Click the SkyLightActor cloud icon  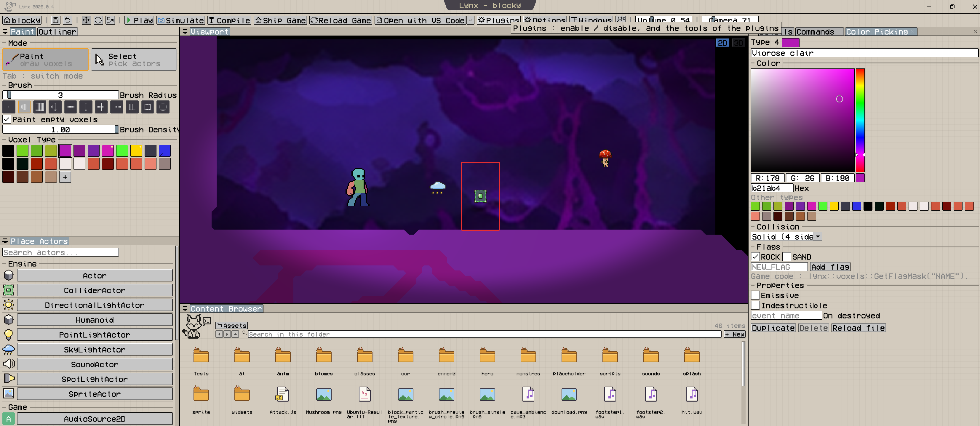(x=8, y=350)
